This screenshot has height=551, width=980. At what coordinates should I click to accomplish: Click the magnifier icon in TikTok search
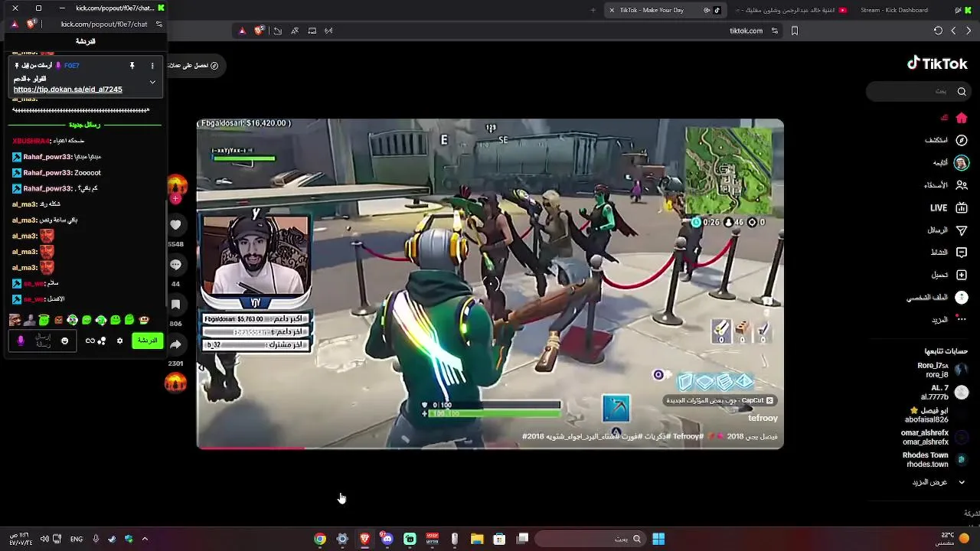(x=962, y=91)
